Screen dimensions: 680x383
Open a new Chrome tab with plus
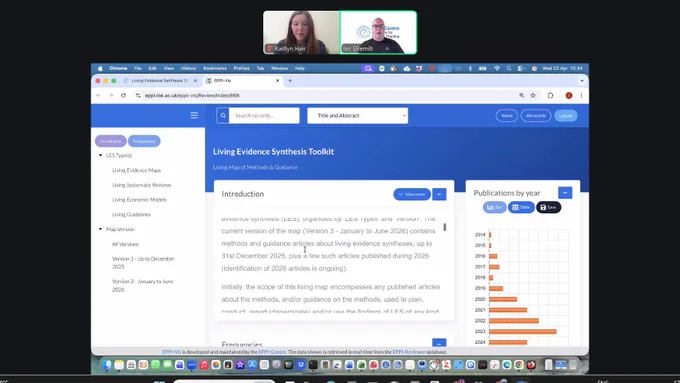290,81
